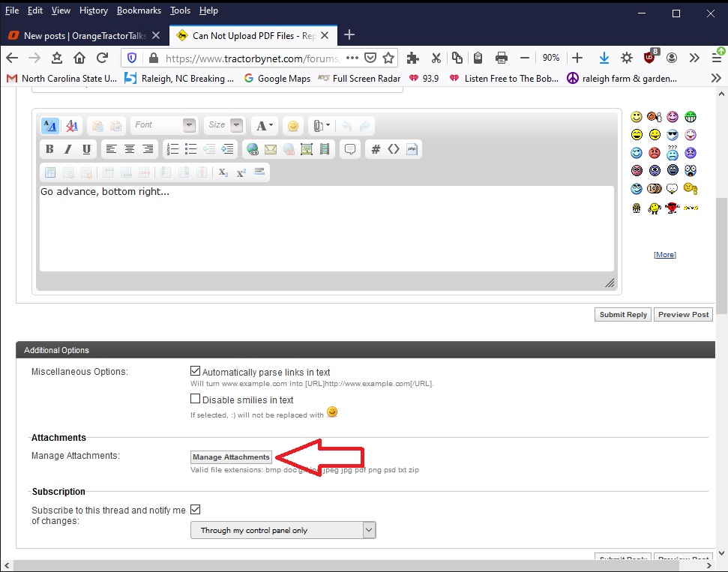The width and height of the screenshot is (728, 572).
Task: Uncheck Subscribe to this thread checkbox
Action: pyautogui.click(x=196, y=509)
